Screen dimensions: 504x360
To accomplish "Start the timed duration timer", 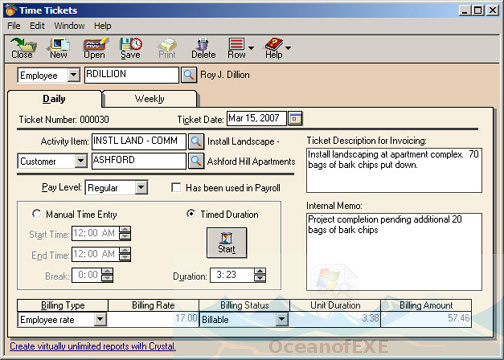I will (x=227, y=243).
